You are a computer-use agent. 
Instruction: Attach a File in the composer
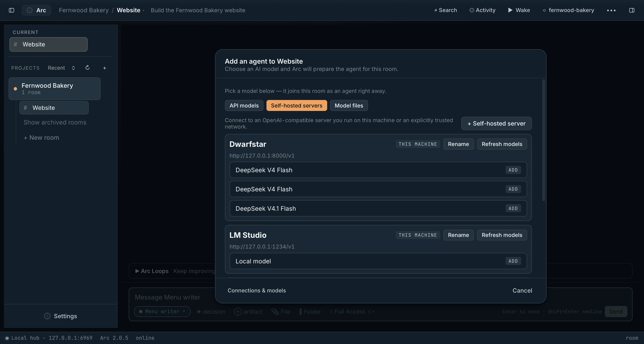click(281, 312)
